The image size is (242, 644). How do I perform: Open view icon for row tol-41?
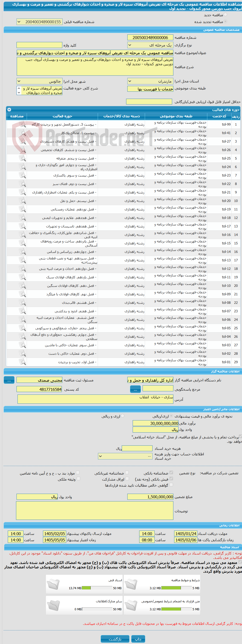tap(22, 133)
